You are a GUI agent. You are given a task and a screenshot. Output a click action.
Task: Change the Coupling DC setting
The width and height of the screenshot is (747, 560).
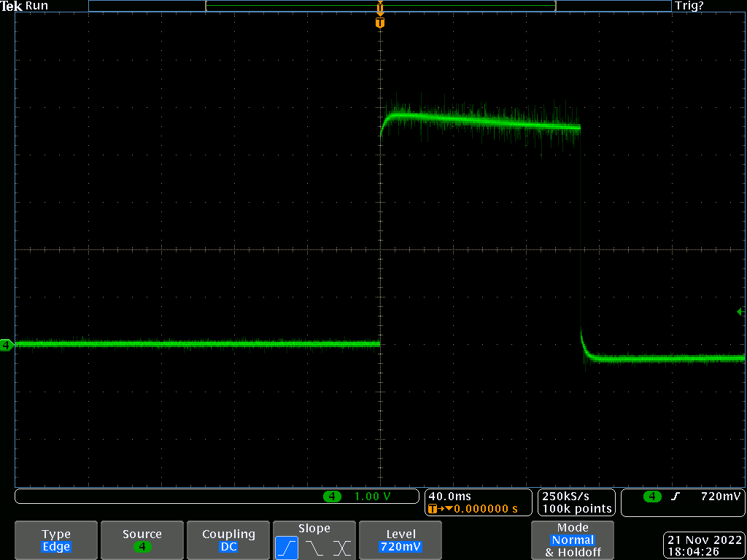click(228, 540)
